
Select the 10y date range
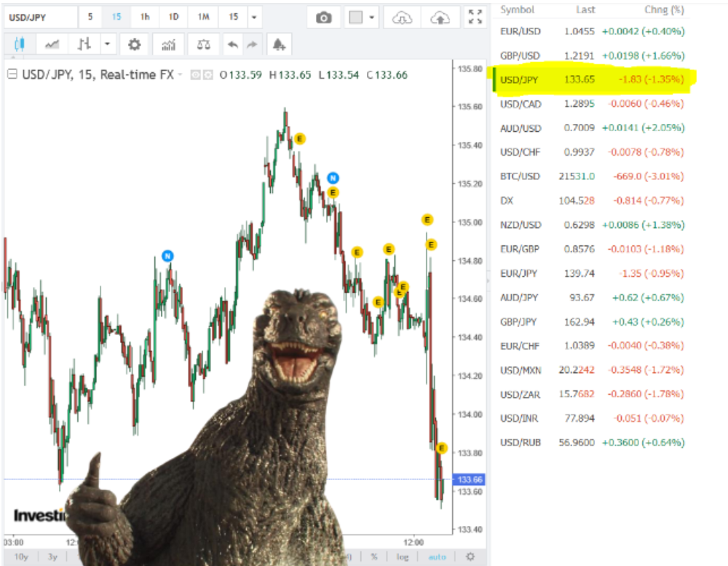pos(21,557)
